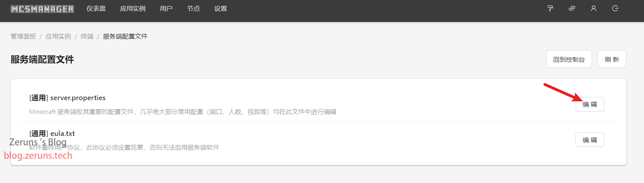Edit server.properties with its 编辑 button
Screen dimensions: 644x183
590,104
